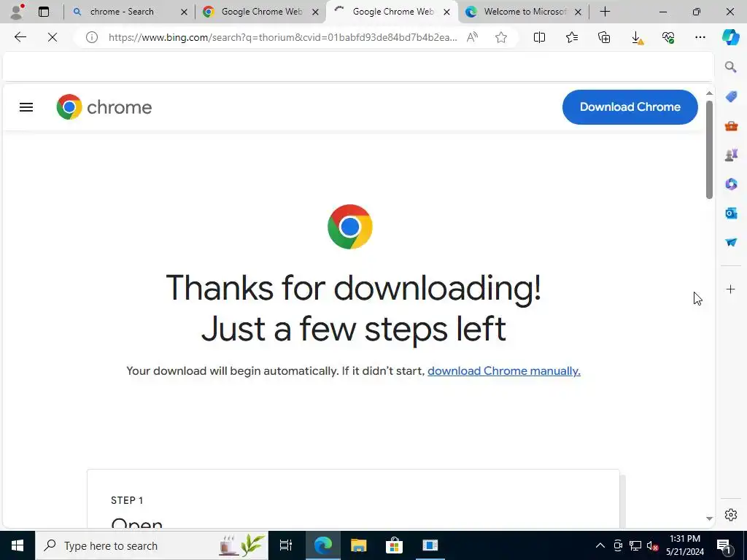Open the Edge profile icon
The image size is (747, 560).
click(x=18, y=12)
